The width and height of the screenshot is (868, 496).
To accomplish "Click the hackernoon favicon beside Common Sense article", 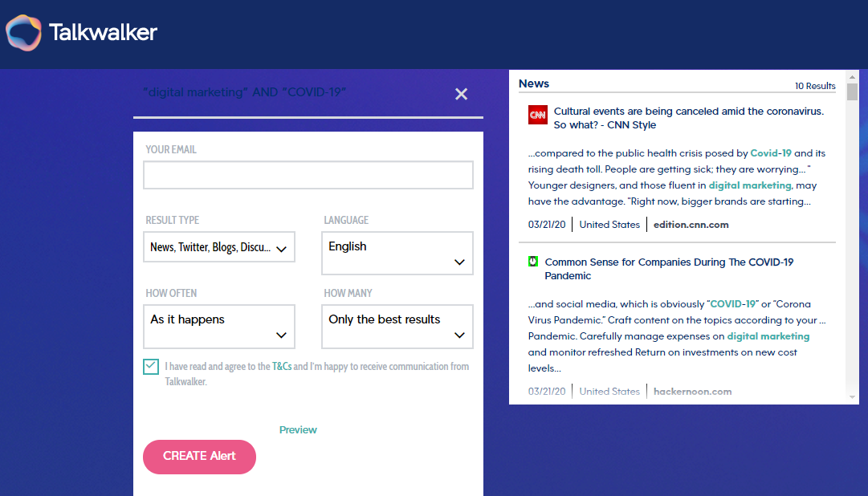I will [533, 262].
